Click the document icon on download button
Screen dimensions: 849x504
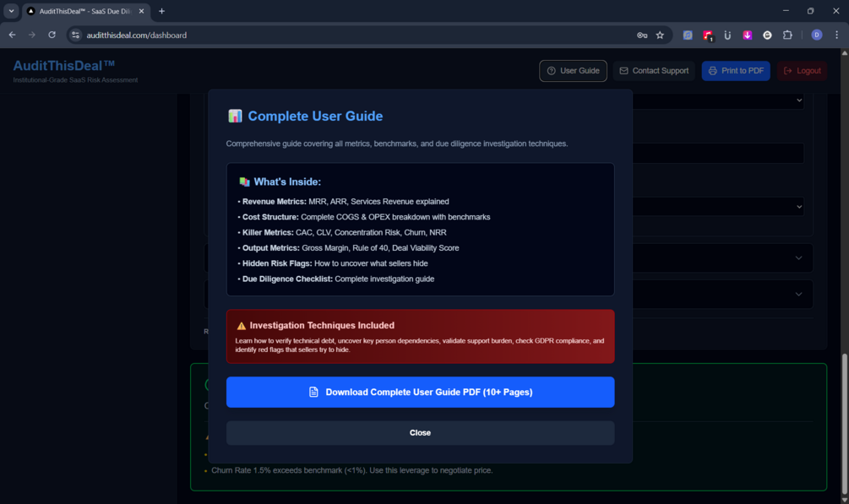313,392
